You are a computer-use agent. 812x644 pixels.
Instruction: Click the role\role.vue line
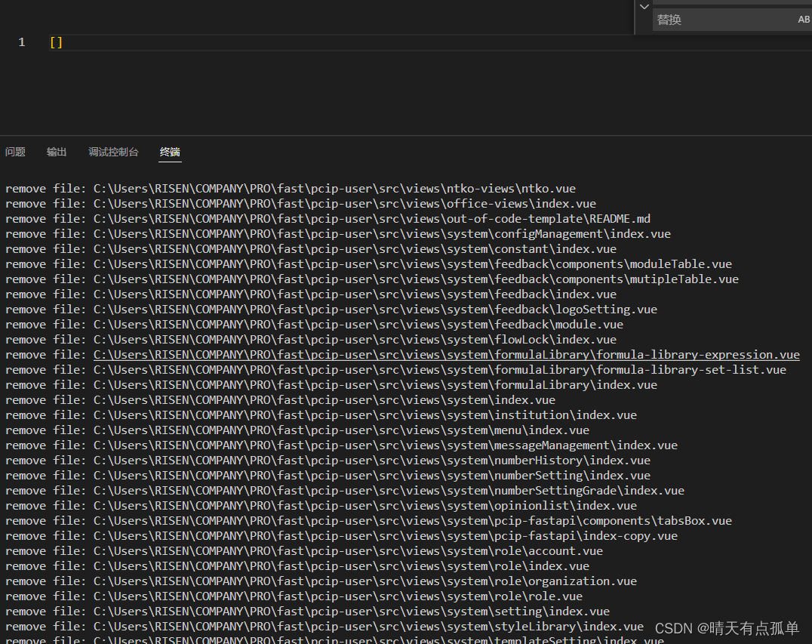pos(294,596)
